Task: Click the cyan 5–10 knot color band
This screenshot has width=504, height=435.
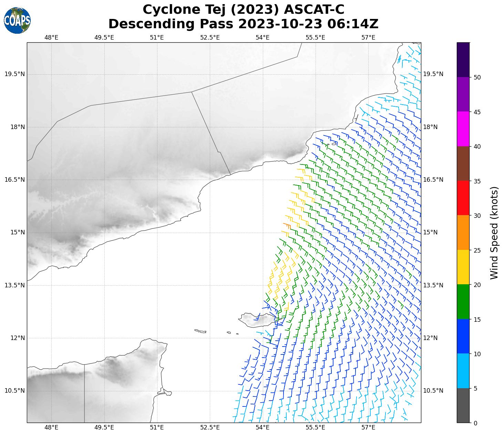Action: point(463,371)
